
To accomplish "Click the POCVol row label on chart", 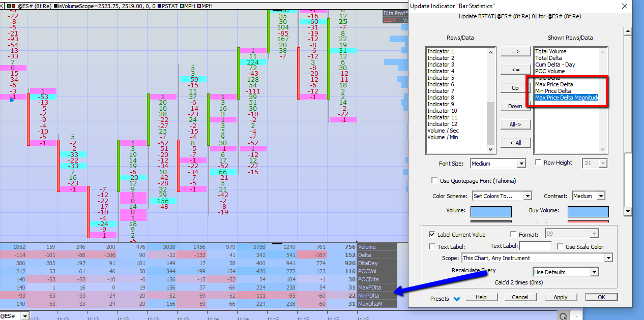I will click(x=368, y=271).
